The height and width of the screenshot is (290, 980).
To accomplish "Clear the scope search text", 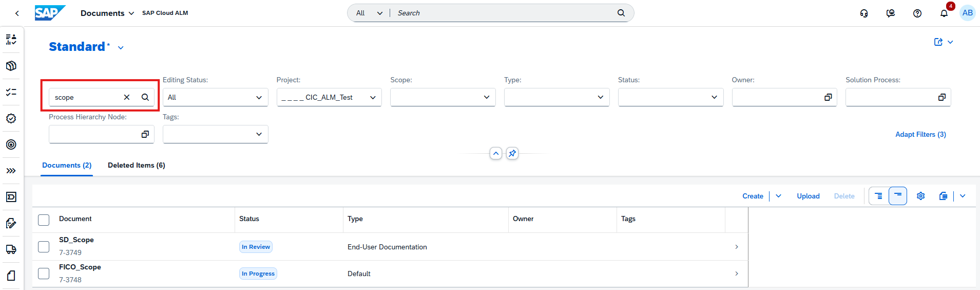I will coord(127,97).
